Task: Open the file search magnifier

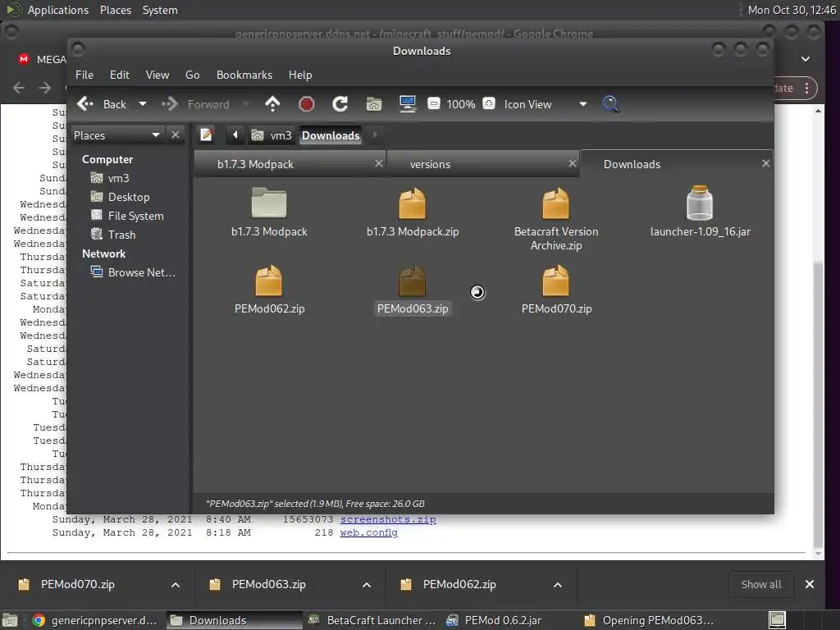Action: 610,104
